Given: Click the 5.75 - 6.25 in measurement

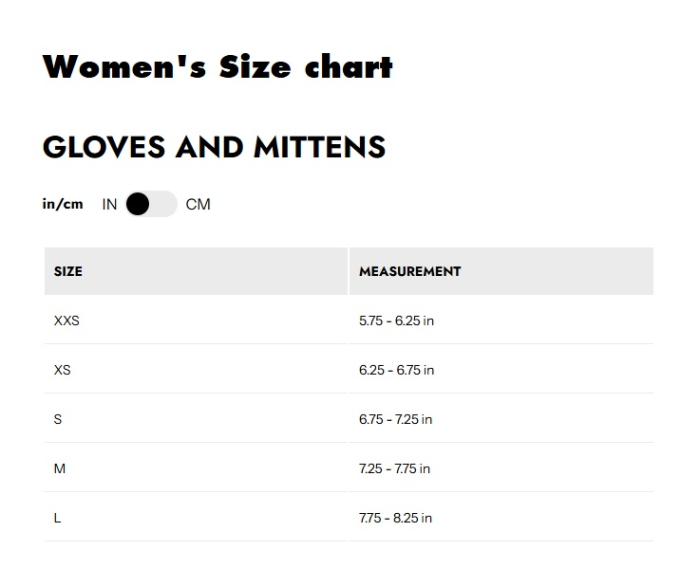Looking at the screenshot, I should [396, 321].
